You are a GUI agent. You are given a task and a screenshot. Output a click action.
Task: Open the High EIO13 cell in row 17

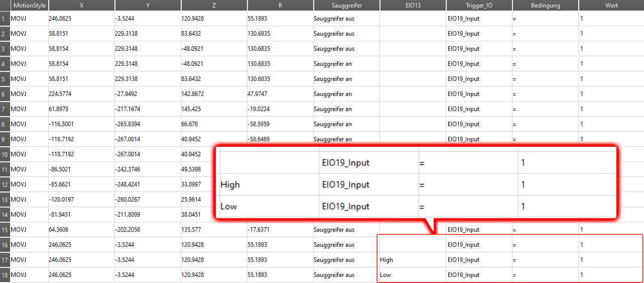(x=412, y=260)
